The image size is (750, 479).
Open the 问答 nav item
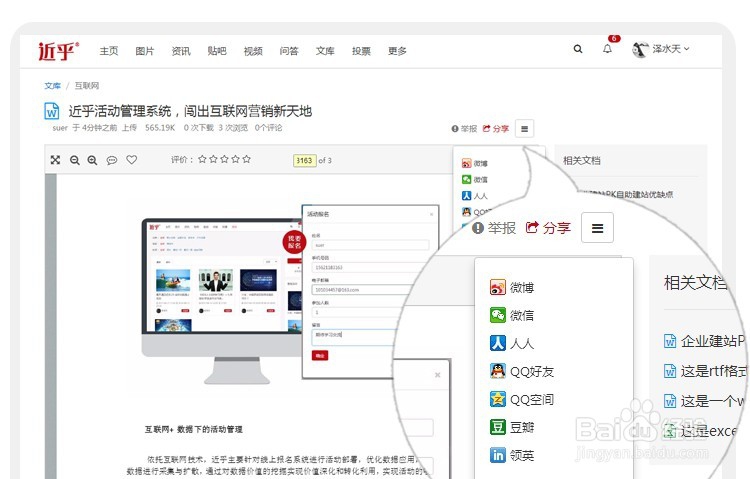point(289,51)
